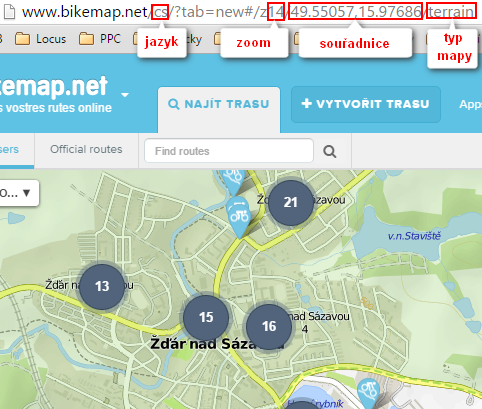The width and height of the screenshot is (482, 409).
Task: Open the cluster marker labeled 13
Action: (102, 286)
